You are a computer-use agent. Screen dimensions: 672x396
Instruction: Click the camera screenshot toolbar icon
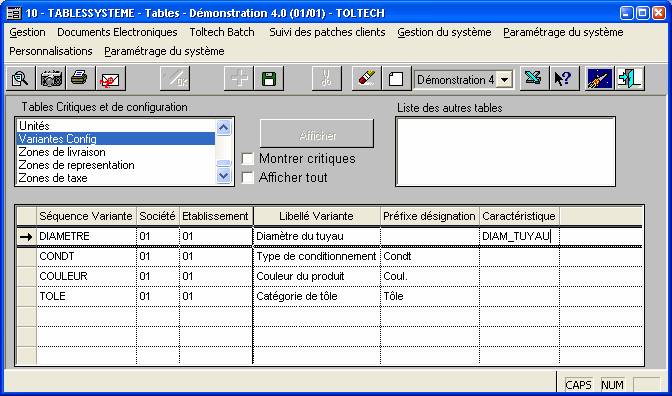click(51, 78)
